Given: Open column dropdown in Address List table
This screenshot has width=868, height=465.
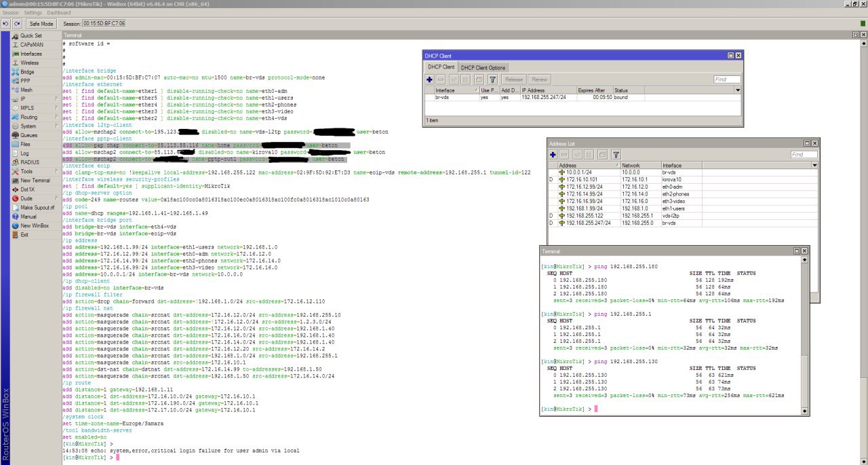Looking at the screenshot, I should pos(814,165).
